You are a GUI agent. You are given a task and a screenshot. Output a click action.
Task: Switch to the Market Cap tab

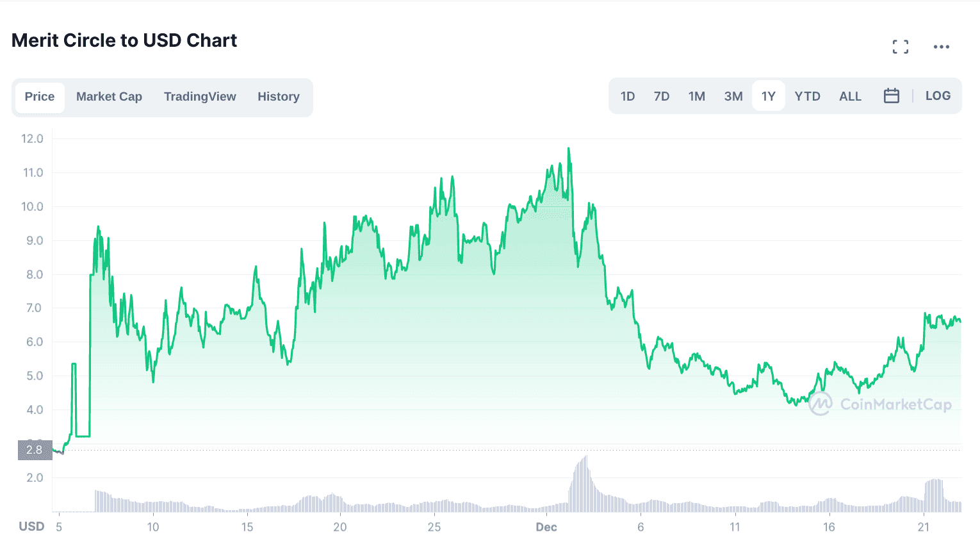[109, 97]
